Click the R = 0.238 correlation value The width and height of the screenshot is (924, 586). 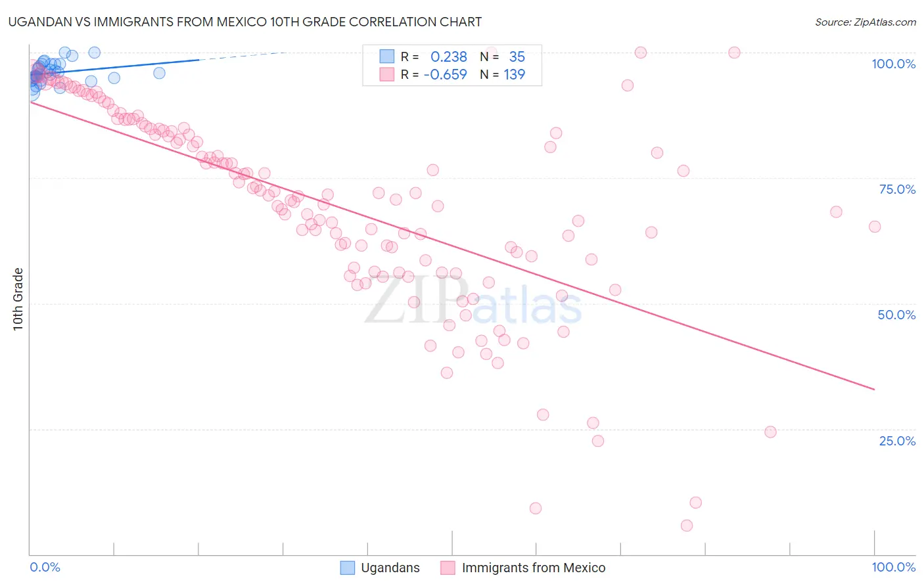(434, 56)
